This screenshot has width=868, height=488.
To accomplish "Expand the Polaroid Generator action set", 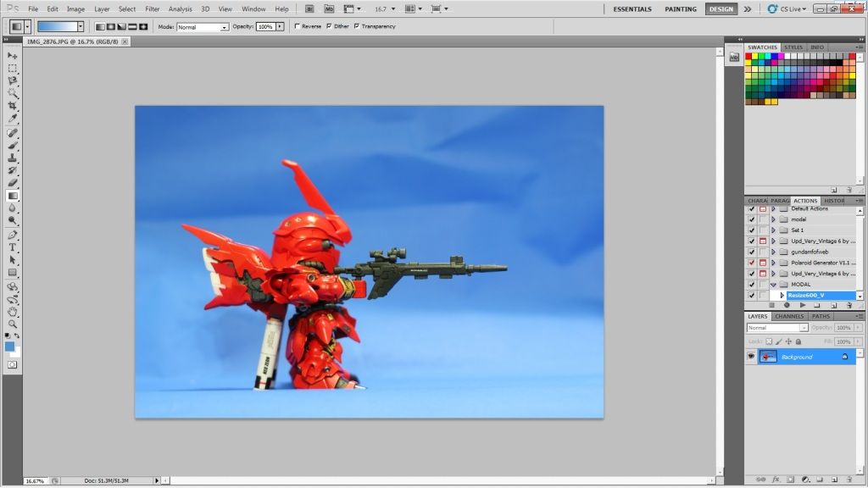I will [774, 263].
